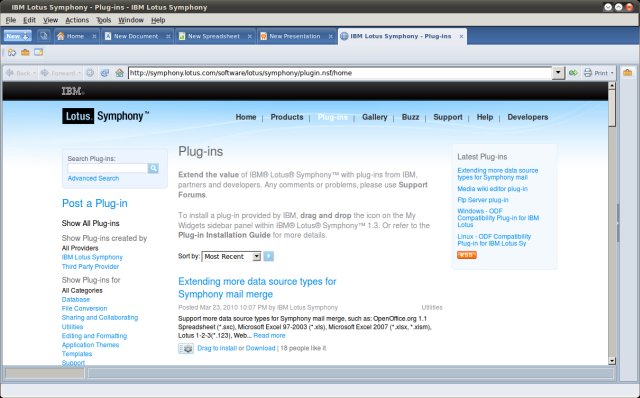Screen dimensions: 640x398
Task: Click the orange briefcase icon in the toolbar below the tabs
Action: click(x=25, y=52)
